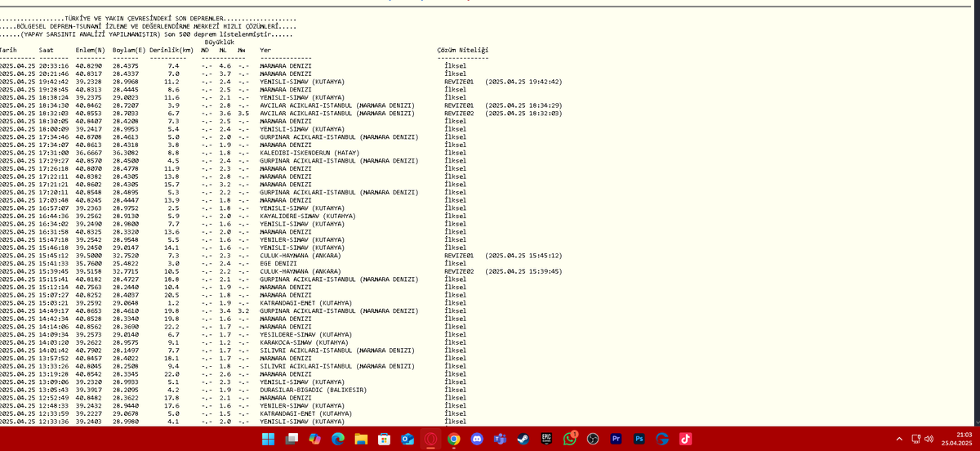
Task: Open Outlook from the taskbar
Action: (x=408, y=440)
